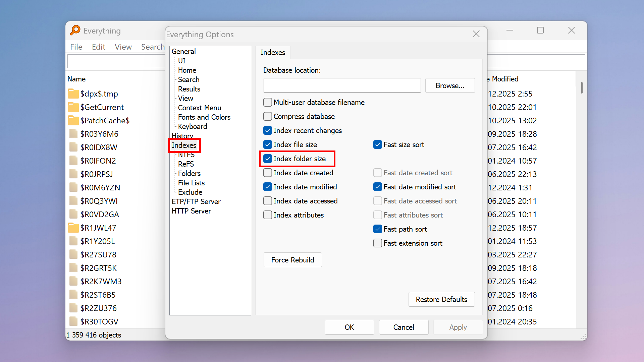Click the Database location text field
This screenshot has height=362, width=644.
342,85
